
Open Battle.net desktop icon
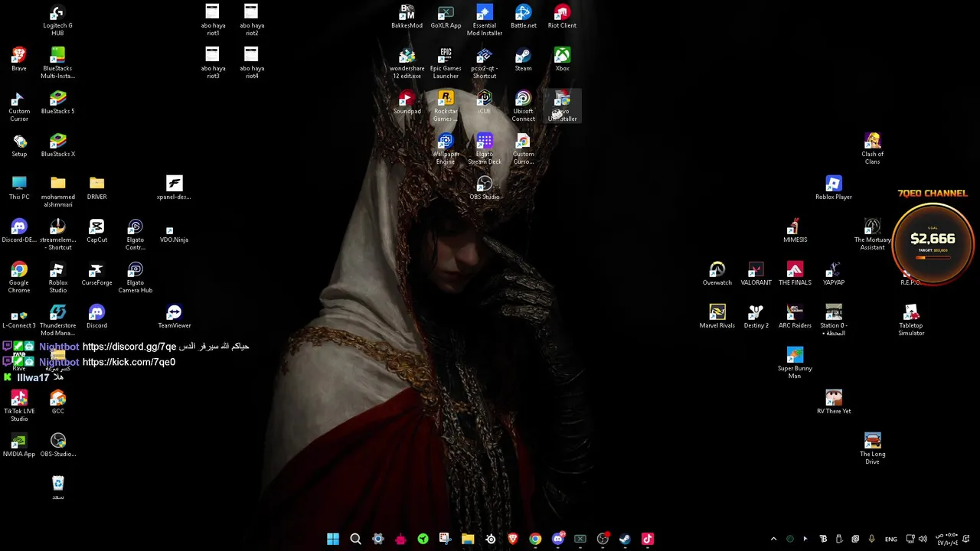[x=524, y=17]
